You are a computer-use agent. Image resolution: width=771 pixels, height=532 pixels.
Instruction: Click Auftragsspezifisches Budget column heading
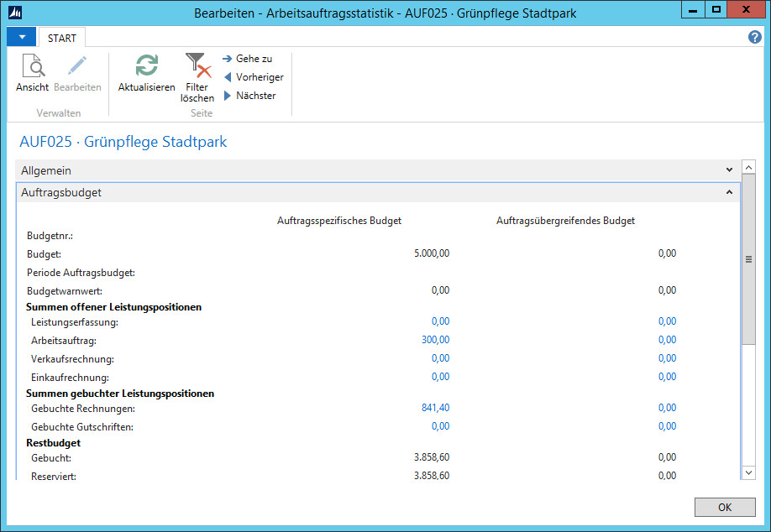pos(339,221)
